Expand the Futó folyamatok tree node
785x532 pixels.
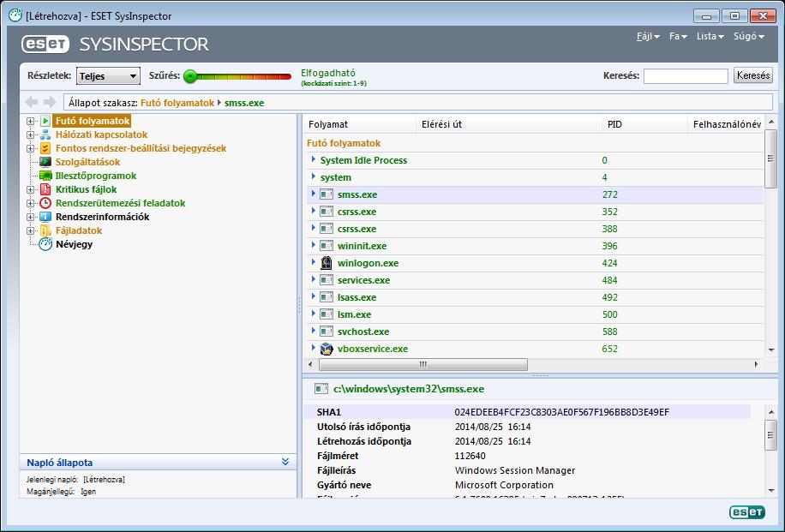[31, 121]
